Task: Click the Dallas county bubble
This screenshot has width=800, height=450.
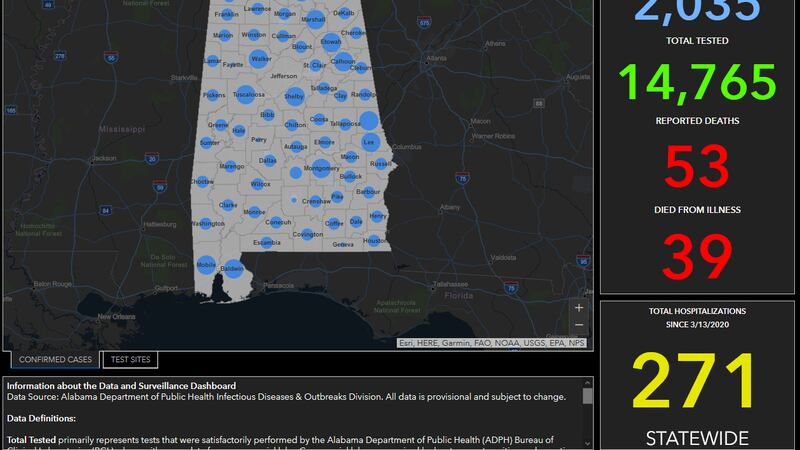Action: (x=269, y=160)
